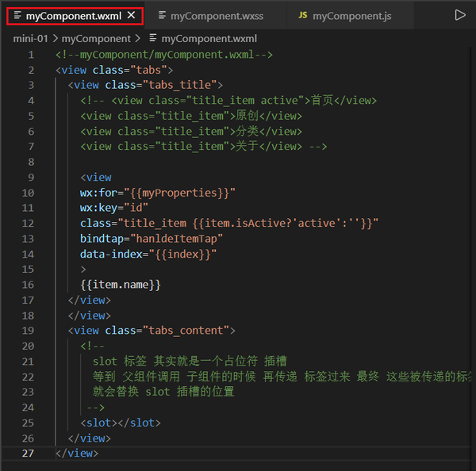Click wx:key="id" on line 11
Viewport: 476px width, 471px height.
(x=114, y=208)
